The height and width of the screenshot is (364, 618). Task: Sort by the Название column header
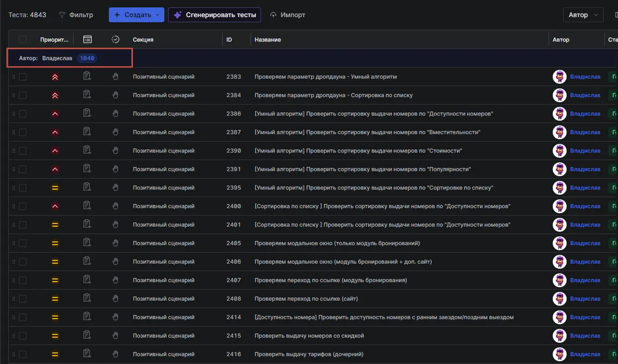(268, 40)
